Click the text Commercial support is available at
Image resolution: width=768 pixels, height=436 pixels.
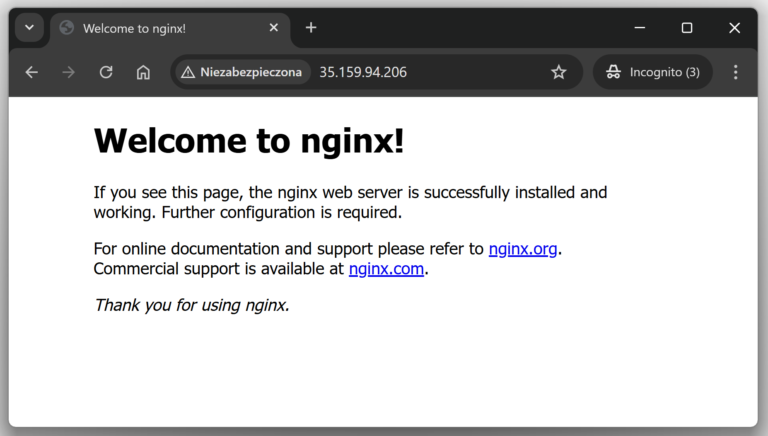coord(218,269)
